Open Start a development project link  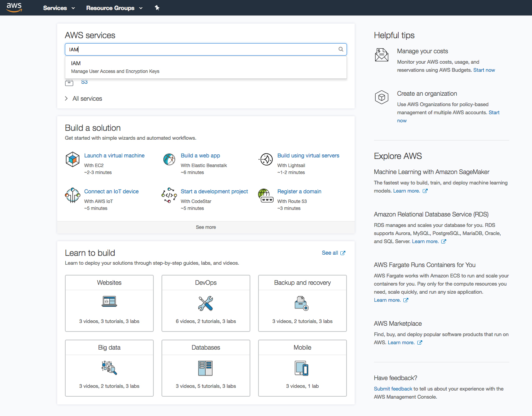(x=214, y=191)
